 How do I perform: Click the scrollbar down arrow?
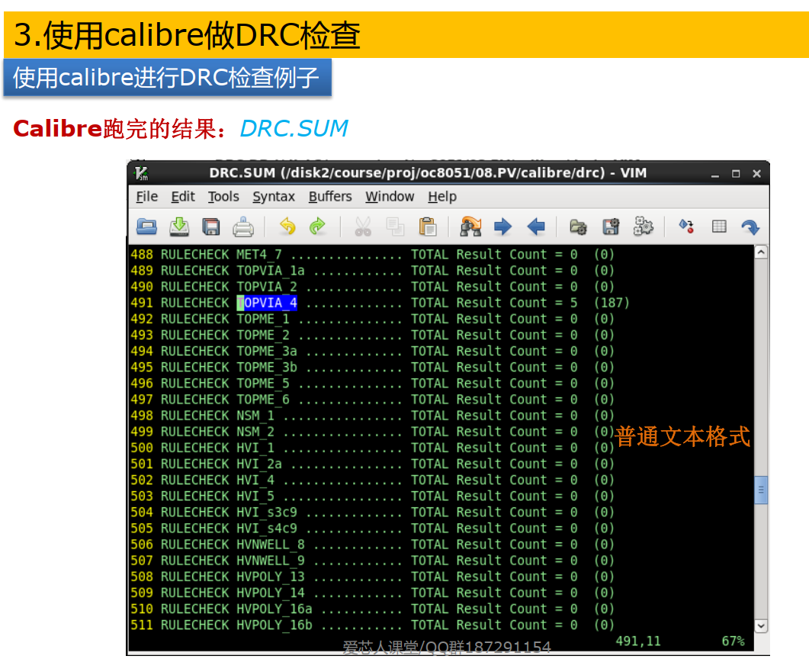(760, 625)
